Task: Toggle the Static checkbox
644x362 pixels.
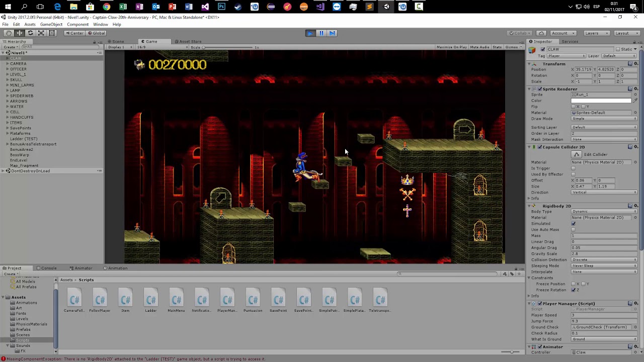Action: [618, 49]
